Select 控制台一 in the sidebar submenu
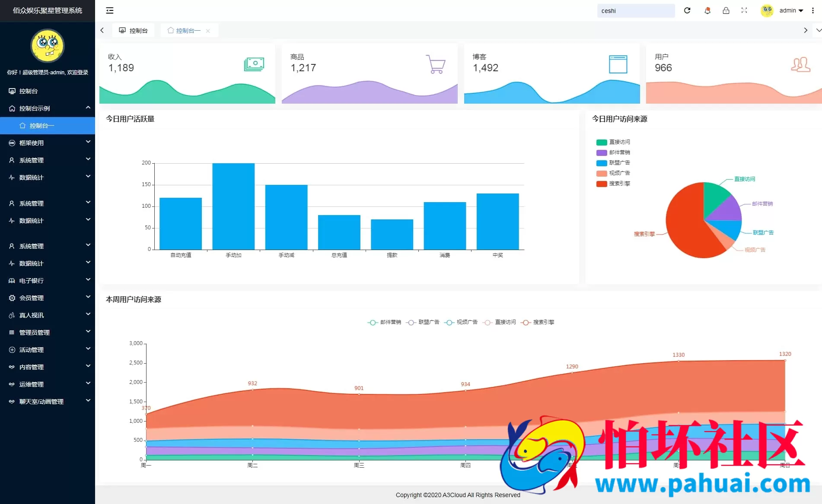822x504 pixels. (x=42, y=126)
